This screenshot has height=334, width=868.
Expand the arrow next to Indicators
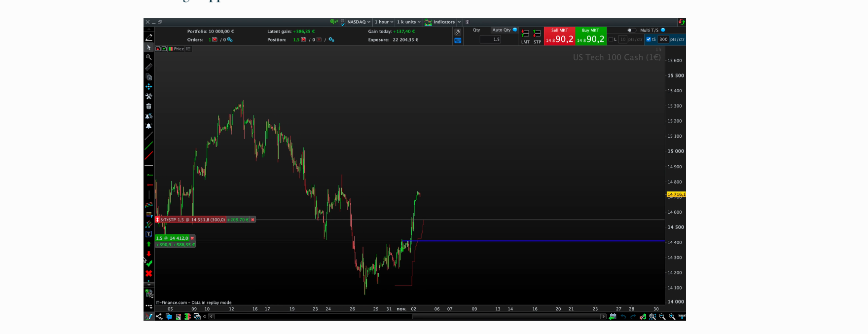click(459, 22)
